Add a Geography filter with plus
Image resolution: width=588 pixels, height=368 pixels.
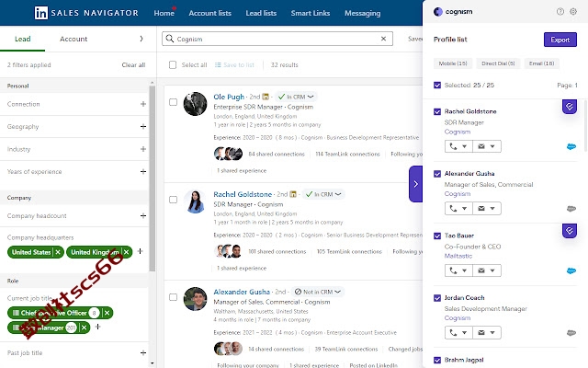click(x=143, y=127)
